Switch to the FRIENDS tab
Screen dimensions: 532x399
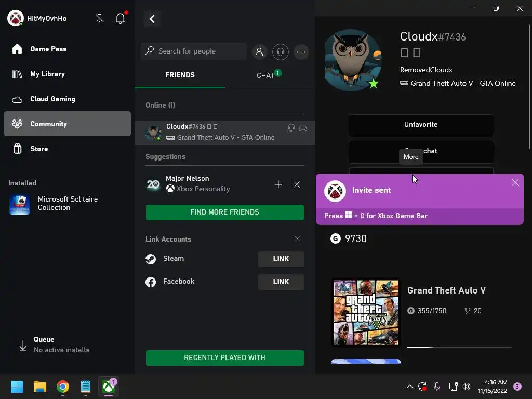pos(180,75)
